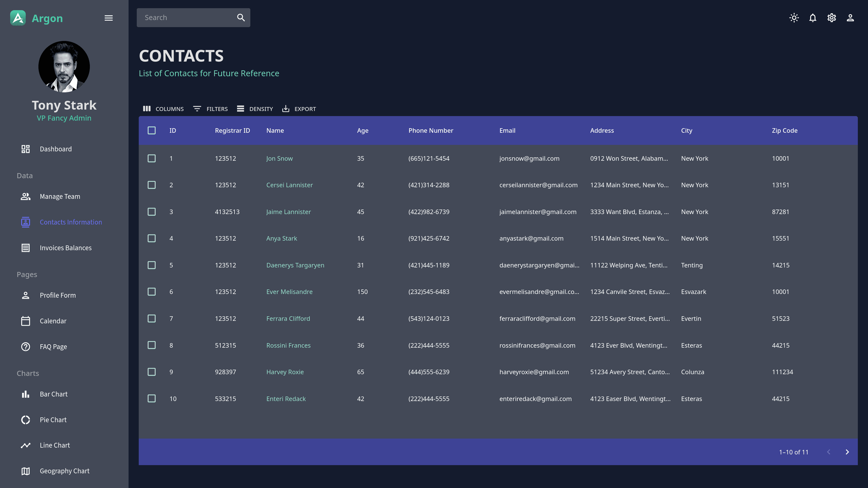Click the Calendar icon in sidebar
The image size is (868, 488).
pos(26,321)
